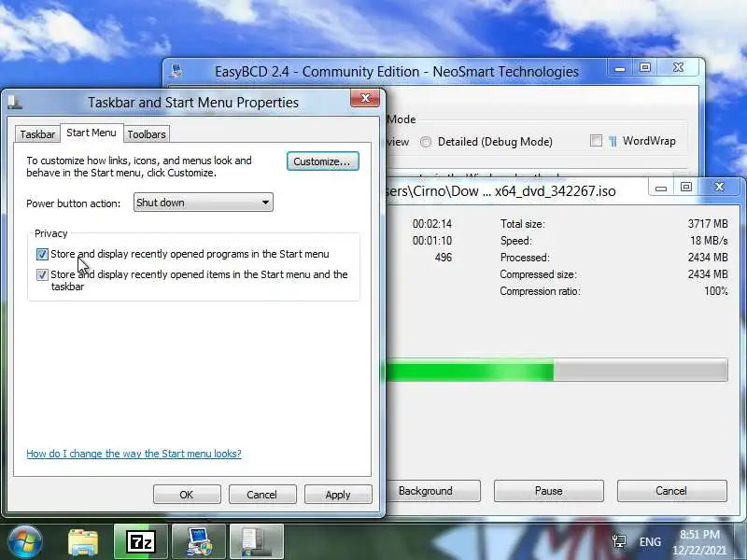747x560 pixels.
Task: Select the Taskbar properties taskbar button
Action: (x=256, y=541)
